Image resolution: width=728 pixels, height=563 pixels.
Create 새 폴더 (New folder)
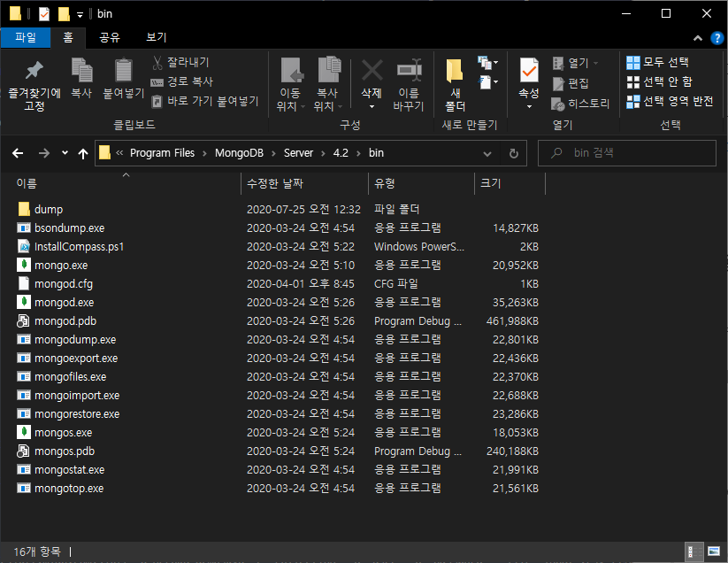(x=455, y=85)
